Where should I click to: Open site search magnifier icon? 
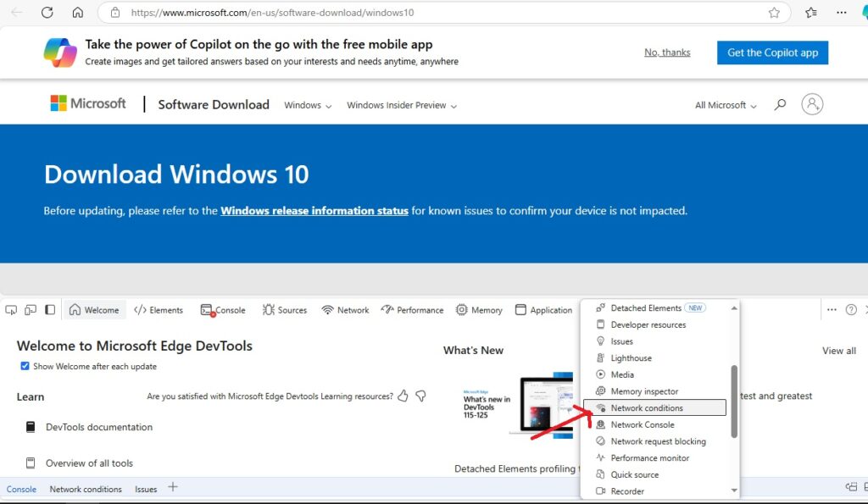(x=780, y=104)
